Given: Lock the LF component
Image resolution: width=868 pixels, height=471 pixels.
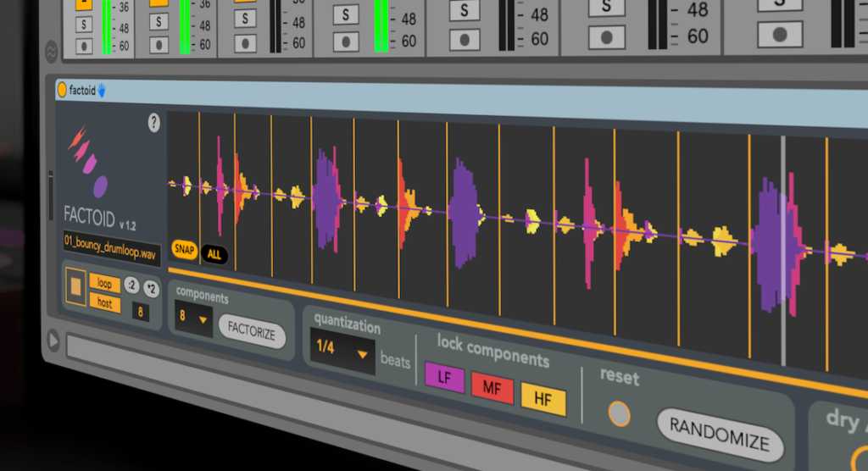Looking at the screenshot, I should pyautogui.click(x=444, y=378).
